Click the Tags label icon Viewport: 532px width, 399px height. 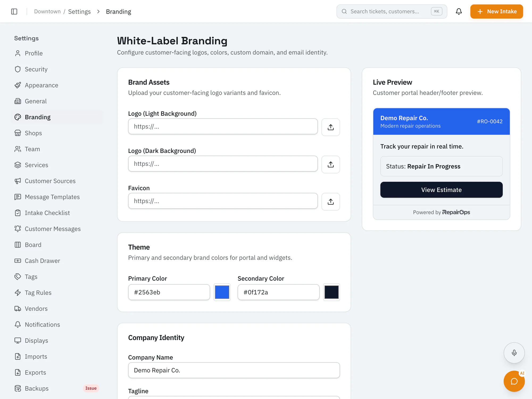pos(18,277)
